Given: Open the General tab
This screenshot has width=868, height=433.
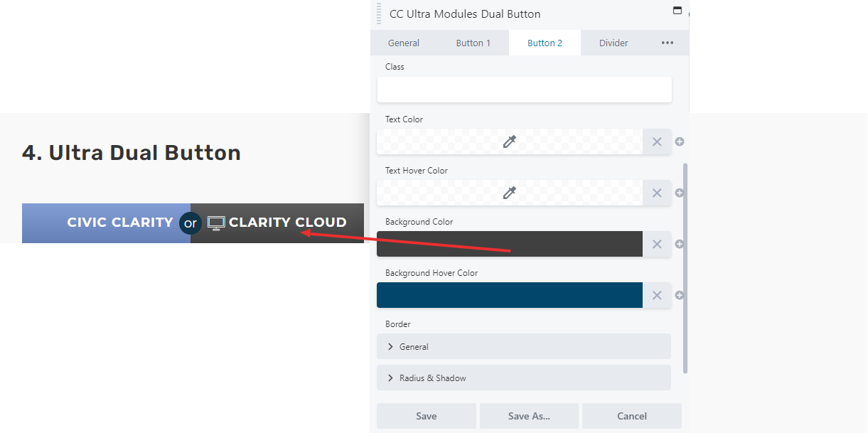Looking at the screenshot, I should pos(404,43).
